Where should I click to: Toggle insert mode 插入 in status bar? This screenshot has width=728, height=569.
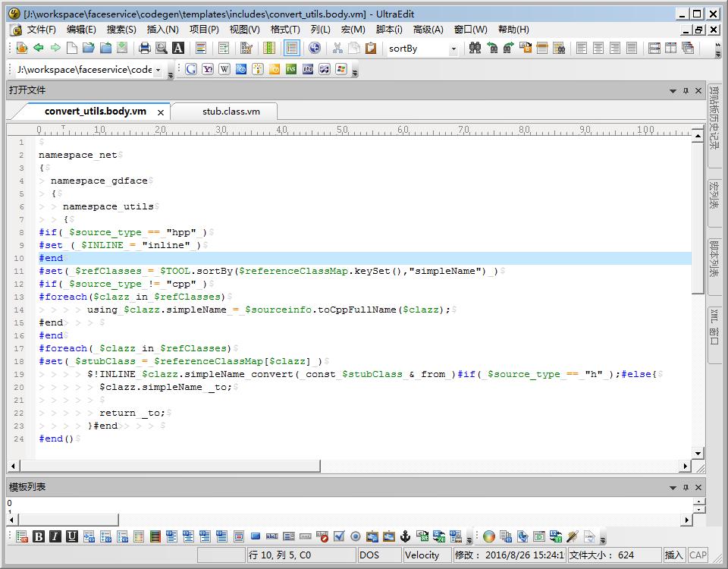tap(673, 555)
